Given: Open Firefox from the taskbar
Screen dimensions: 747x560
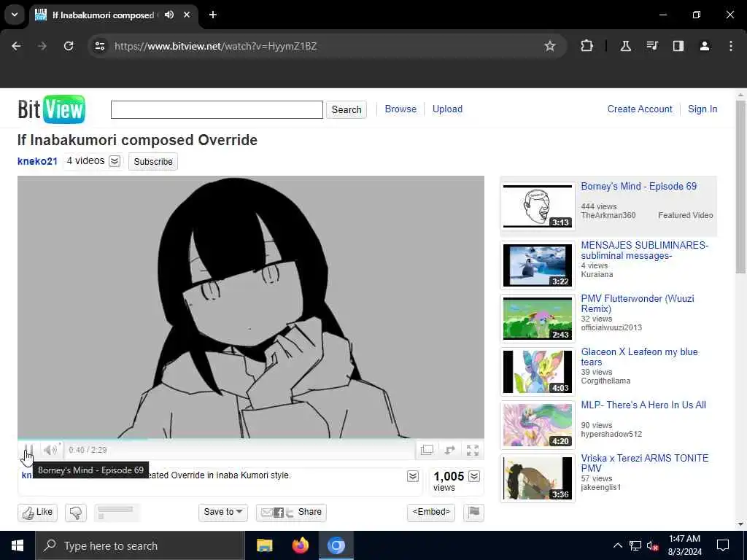Looking at the screenshot, I should pyautogui.click(x=300, y=545).
